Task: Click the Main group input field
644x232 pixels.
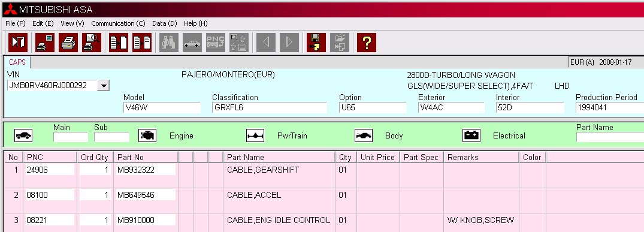Action: click(71, 137)
